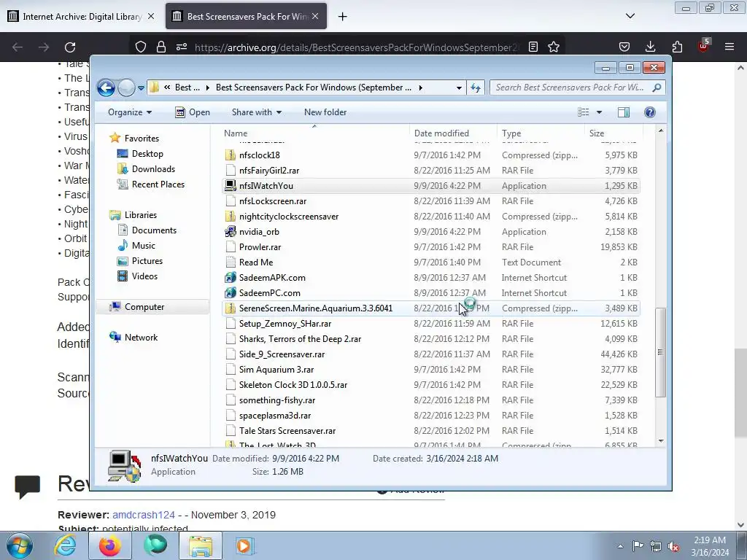The height and width of the screenshot is (560, 747).
Task: Expand the view options dropdown arrow
Action: tap(600, 112)
